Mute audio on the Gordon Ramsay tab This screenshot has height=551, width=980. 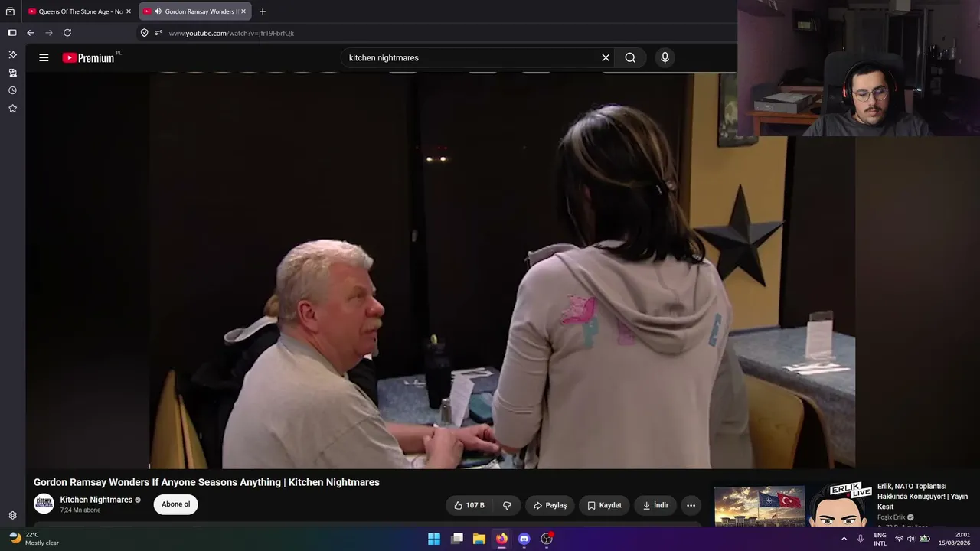point(158,11)
